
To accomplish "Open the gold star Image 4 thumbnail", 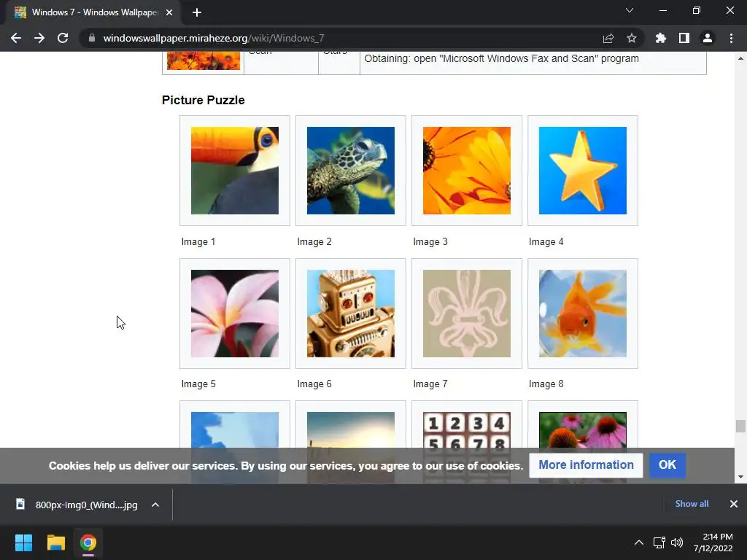I will pyautogui.click(x=583, y=171).
